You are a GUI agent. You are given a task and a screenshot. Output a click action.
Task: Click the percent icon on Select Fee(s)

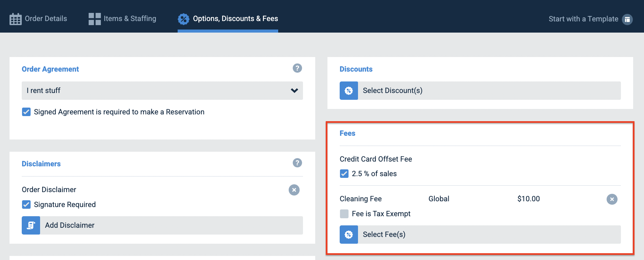point(349,235)
